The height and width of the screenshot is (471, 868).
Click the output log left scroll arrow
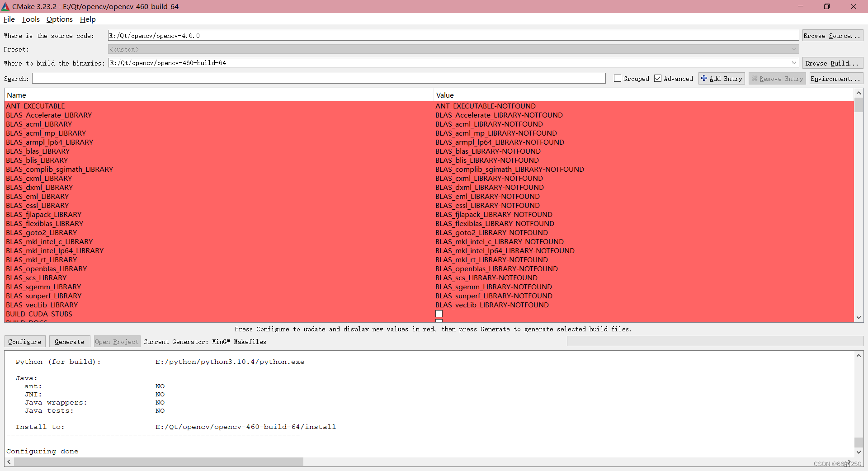point(9,462)
